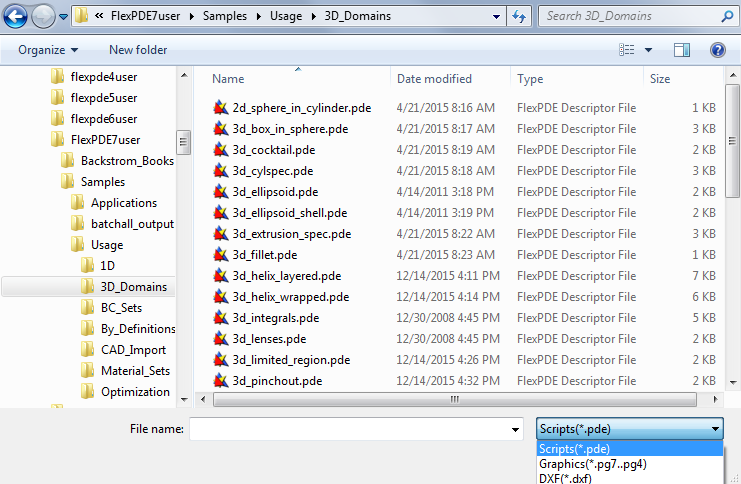Select the Optimization folder in tree
Image resolution: width=741 pixels, height=484 pixels.
click(x=125, y=392)
